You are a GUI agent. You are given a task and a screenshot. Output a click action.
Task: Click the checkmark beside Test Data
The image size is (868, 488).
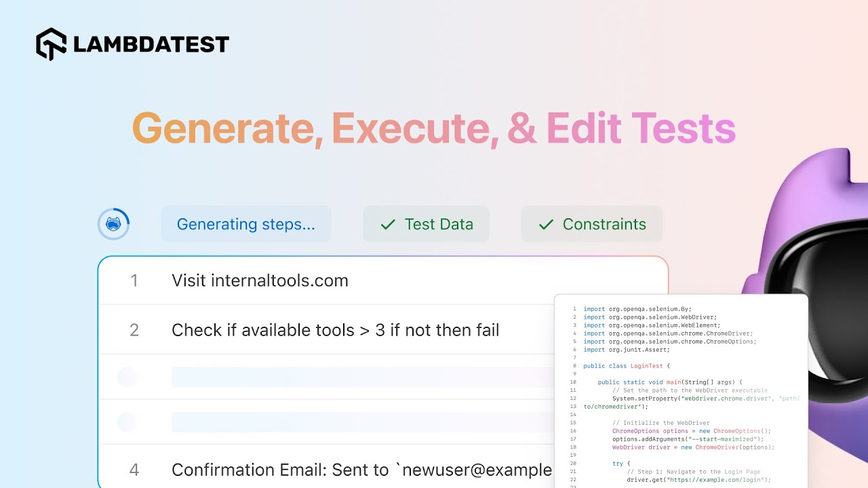(388, 224)
